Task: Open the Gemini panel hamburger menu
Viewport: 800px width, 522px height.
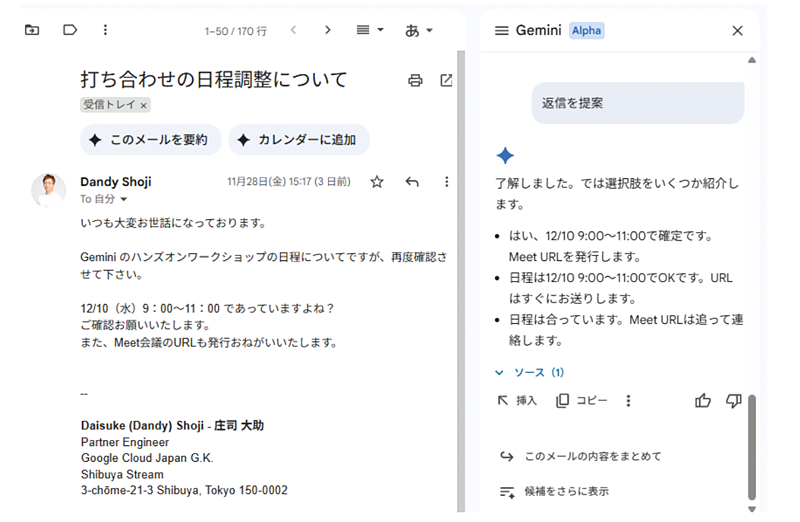Action: 502,31
